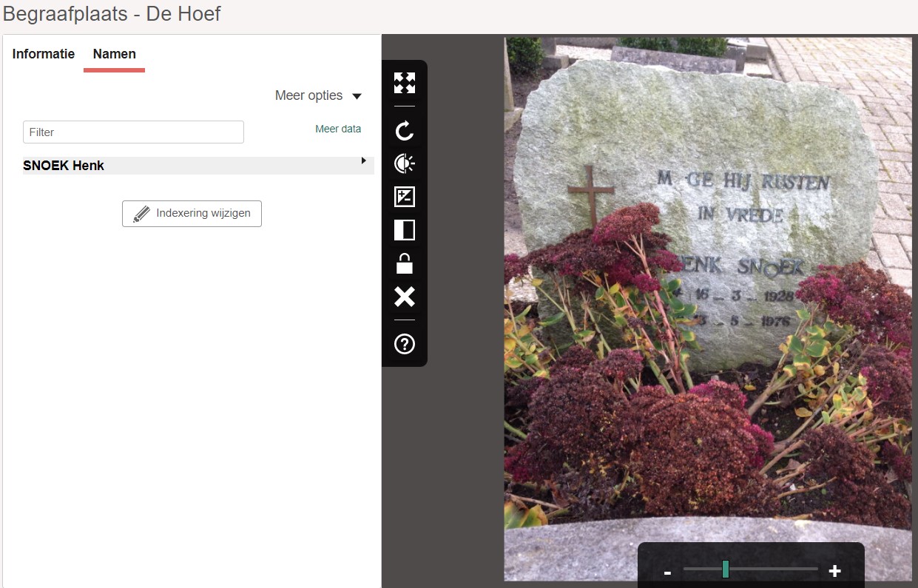Click into the Filter text field

[133, 132]
